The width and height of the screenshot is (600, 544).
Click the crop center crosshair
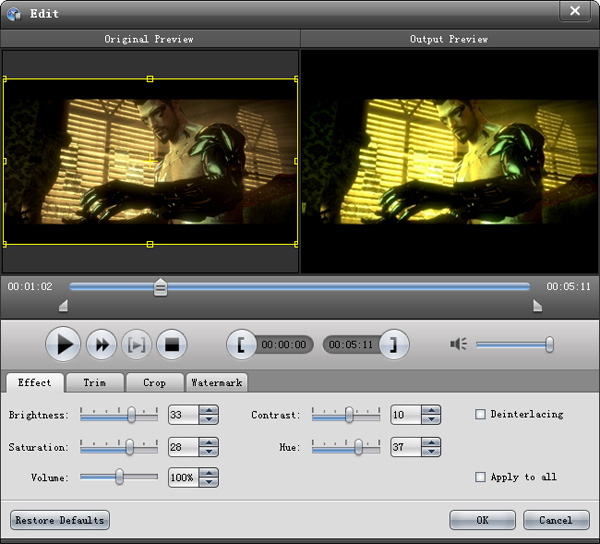[x=150, y=161]
